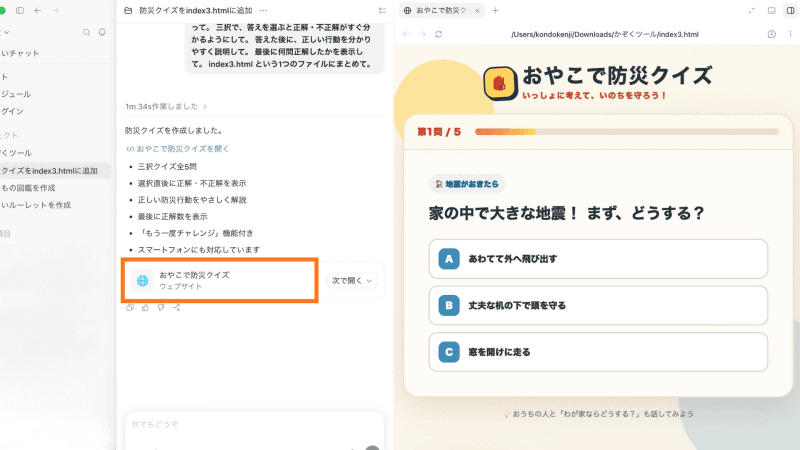Image resolution: width=800 pixels, height=450 pixels.
Task: Share the response with the share icon
Action: 177,307
